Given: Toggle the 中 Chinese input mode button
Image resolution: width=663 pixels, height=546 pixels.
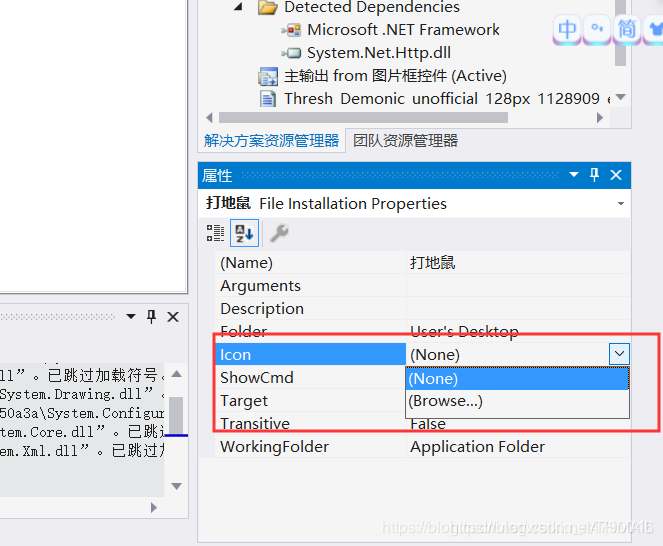Looking at the screenshot, I should click(x=567, y=29).
